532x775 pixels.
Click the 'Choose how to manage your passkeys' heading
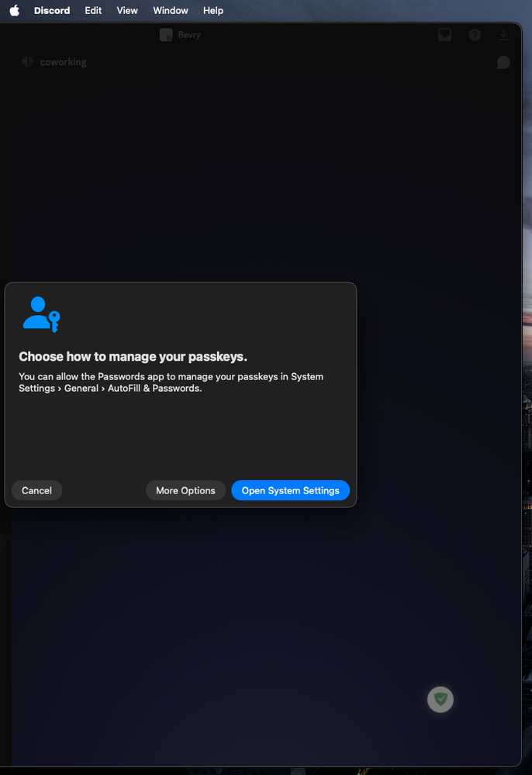133,357
